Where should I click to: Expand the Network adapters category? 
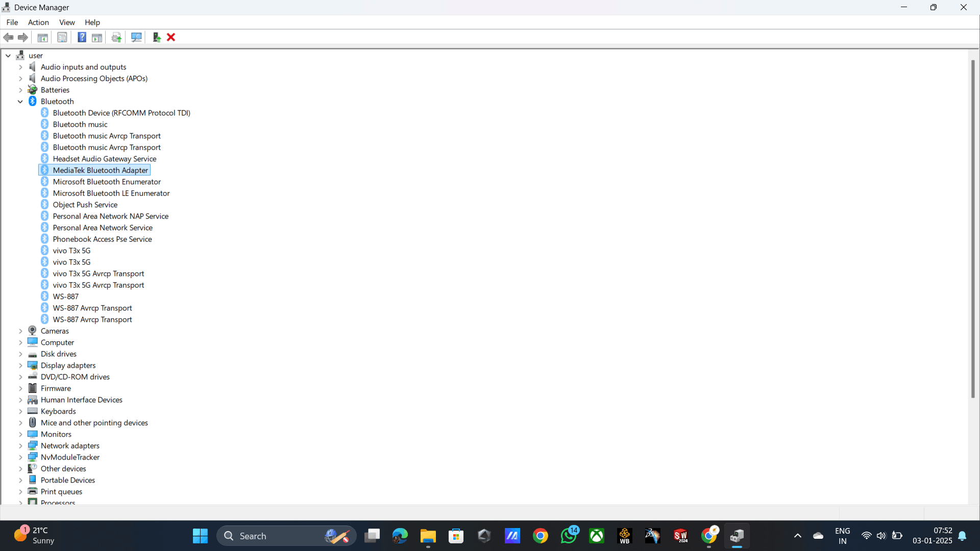coord(20,446)
